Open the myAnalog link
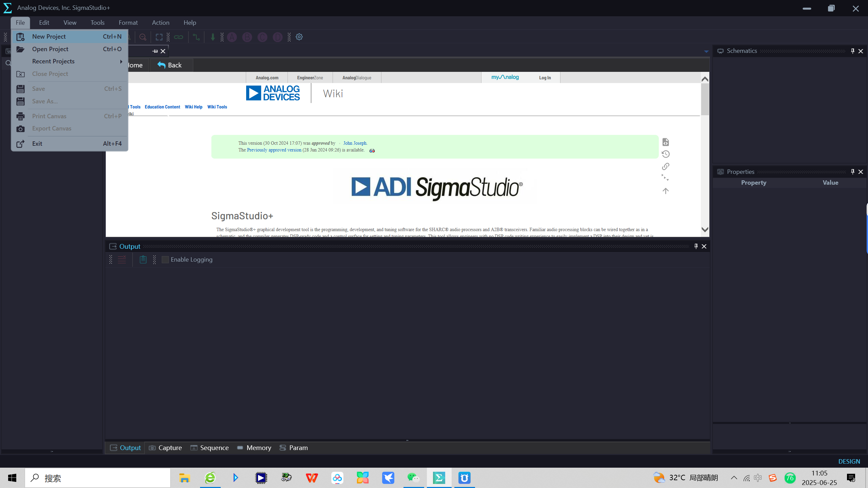Screen dimensions: 868x488 pos(505,77)
